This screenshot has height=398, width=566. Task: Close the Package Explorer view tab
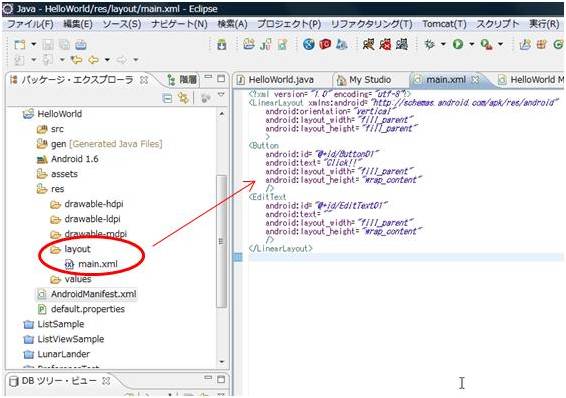click(x=144, y=80)
